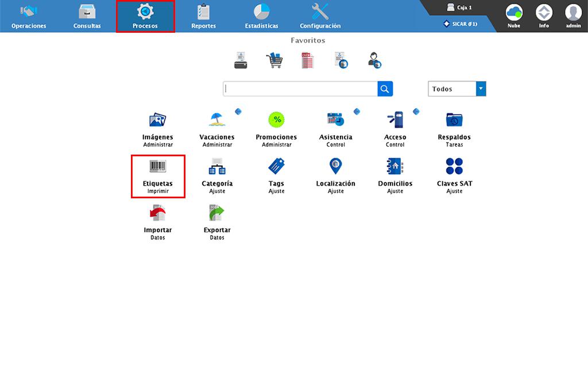This screenshot has width=588, height=369.
Task: Open the admin user menu
Action: pyautogui.click(x=573, y=13)
